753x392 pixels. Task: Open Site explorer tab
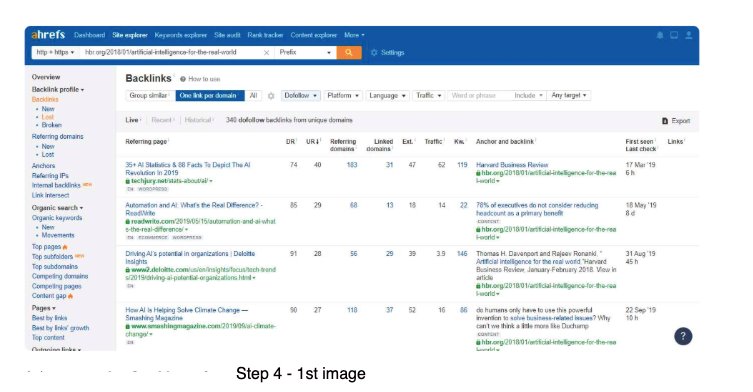coord(130,35)
